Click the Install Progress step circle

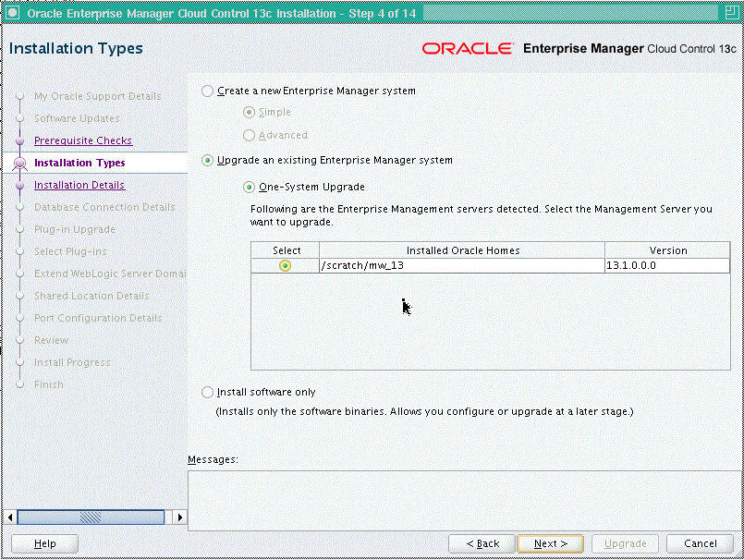[x=20, y=362]
